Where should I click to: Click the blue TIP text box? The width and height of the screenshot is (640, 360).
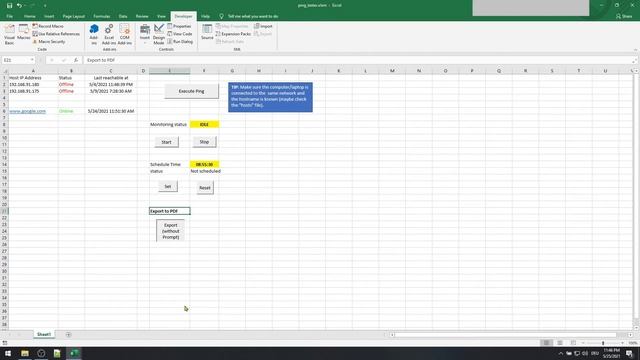pos(270,97)
